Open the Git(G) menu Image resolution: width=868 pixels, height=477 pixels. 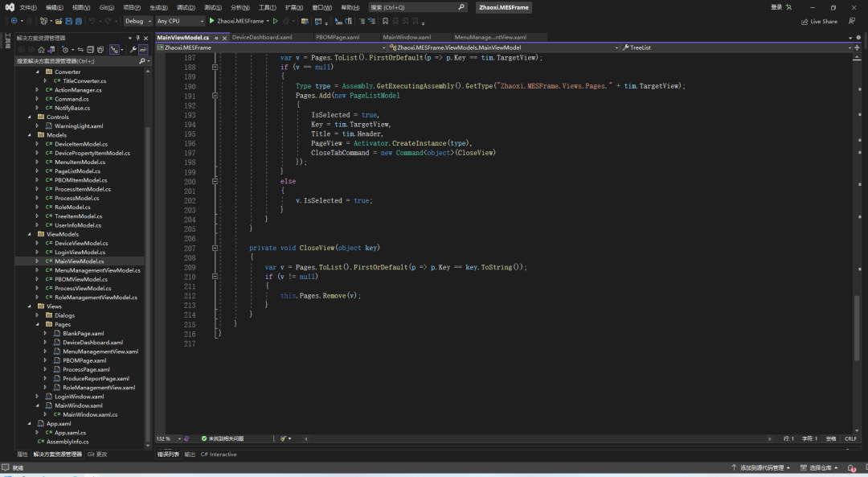pos(106,7)
